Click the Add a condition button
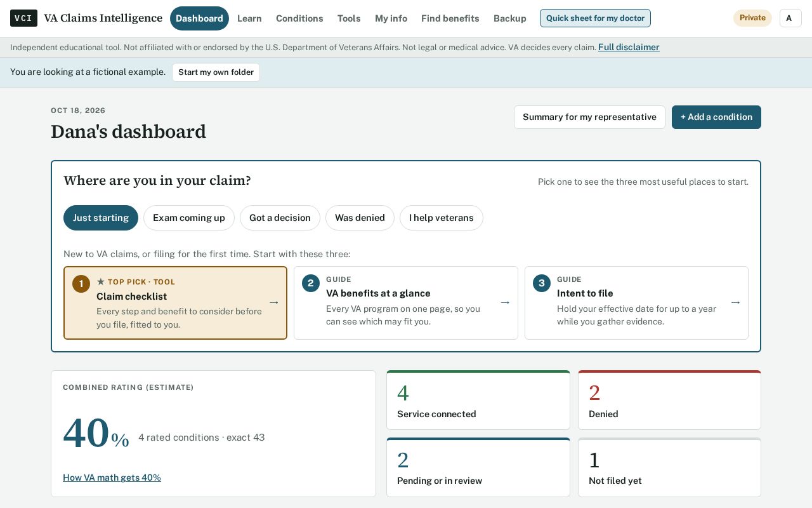812x508 pixels. pos(716,117)
